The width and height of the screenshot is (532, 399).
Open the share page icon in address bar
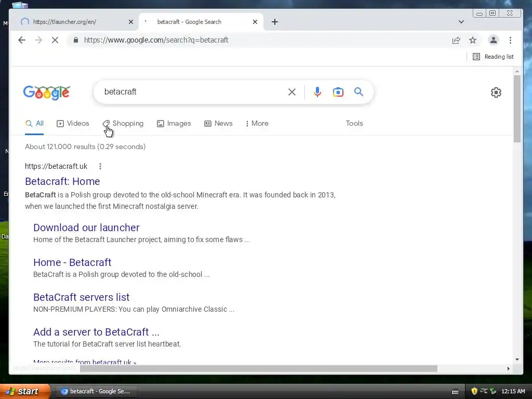pos(456,40)
